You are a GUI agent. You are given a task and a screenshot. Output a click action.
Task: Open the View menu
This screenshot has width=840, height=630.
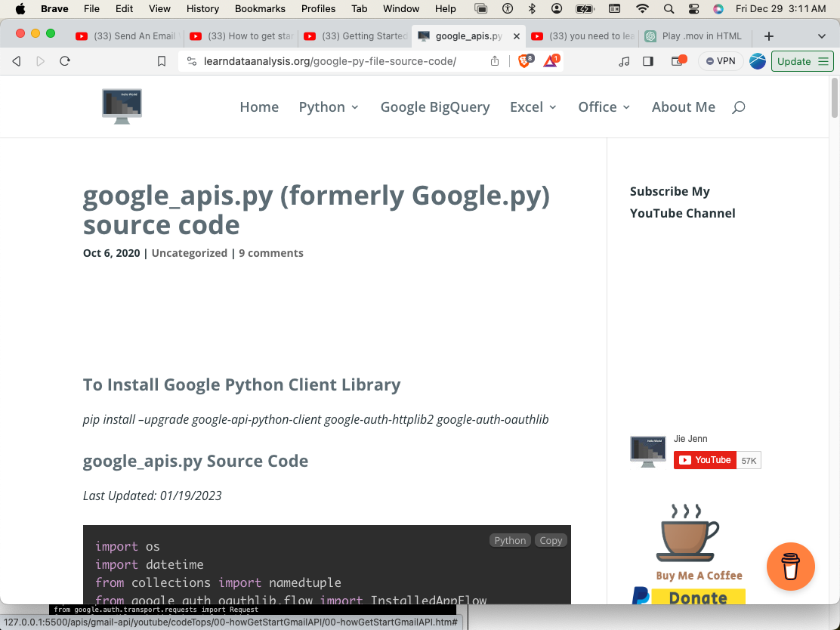[159, 8]
